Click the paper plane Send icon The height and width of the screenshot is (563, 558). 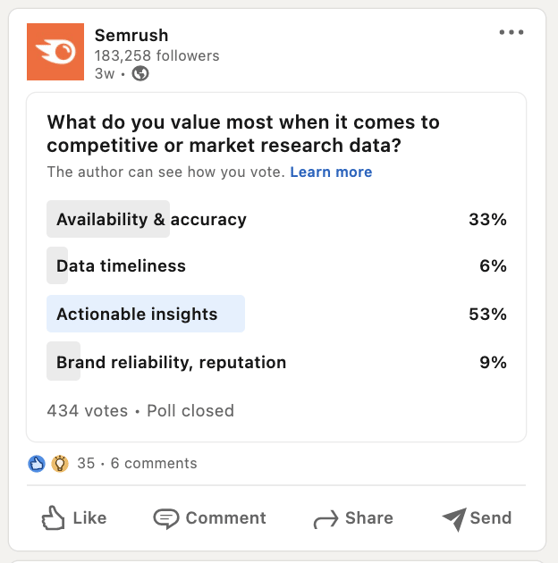pyautogui.click(x=454, y=519)
